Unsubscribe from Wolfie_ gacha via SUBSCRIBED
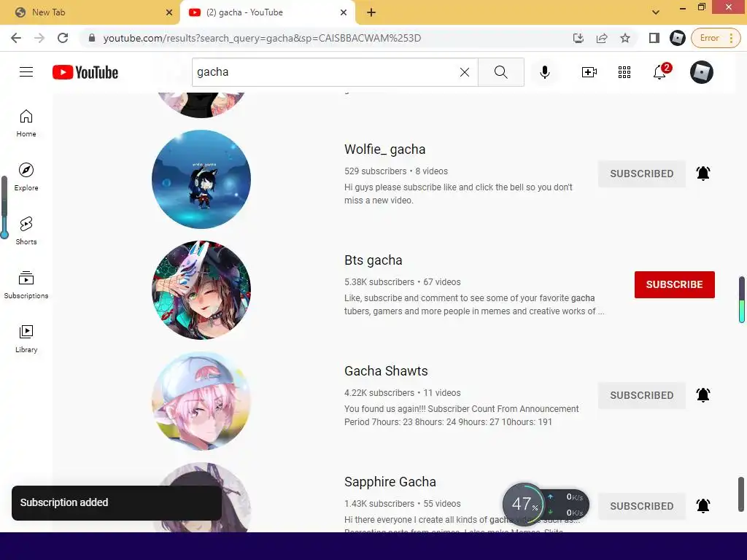The width and height of the screenshot is (747, 560). coord(642,174)
